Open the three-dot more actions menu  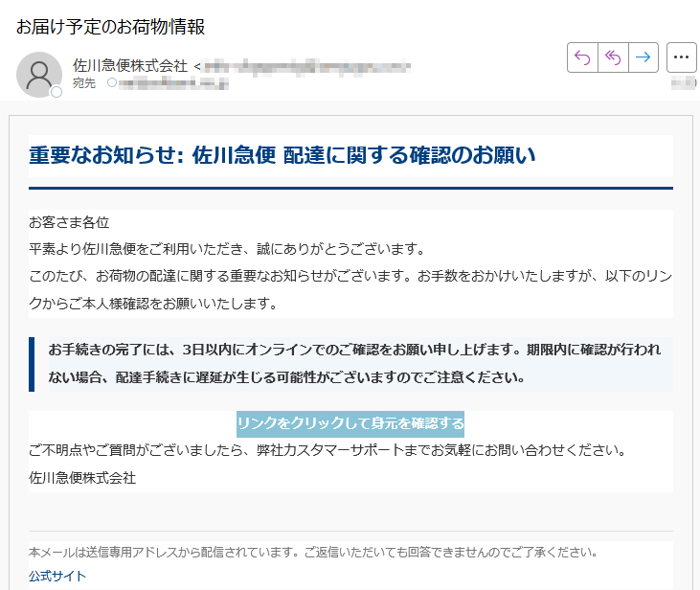point(681,57)
